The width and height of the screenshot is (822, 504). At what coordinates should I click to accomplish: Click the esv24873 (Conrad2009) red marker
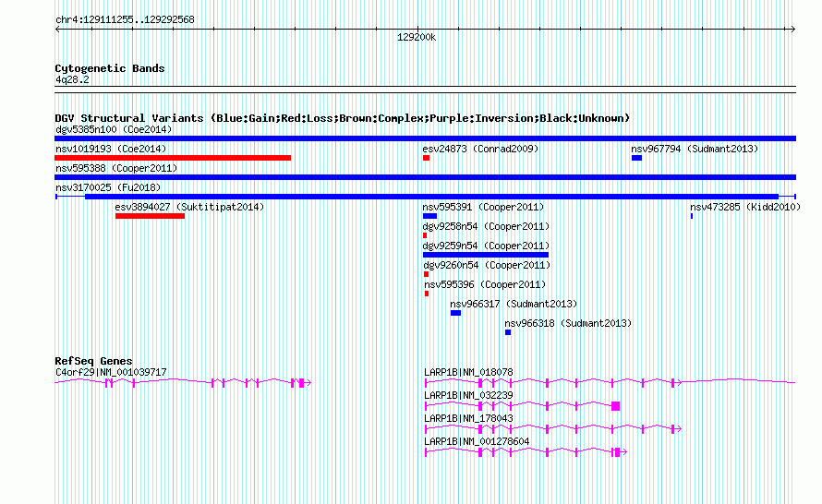426,158
